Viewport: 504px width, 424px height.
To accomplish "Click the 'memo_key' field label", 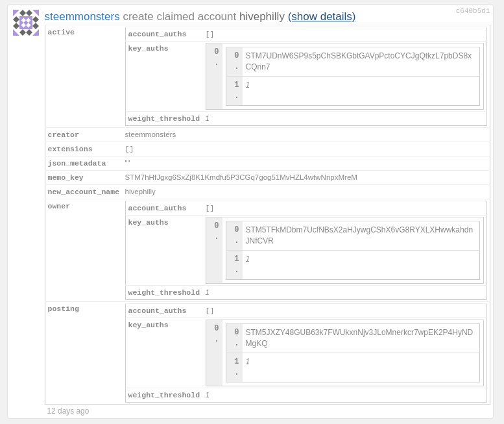I will tap(66, 178).
